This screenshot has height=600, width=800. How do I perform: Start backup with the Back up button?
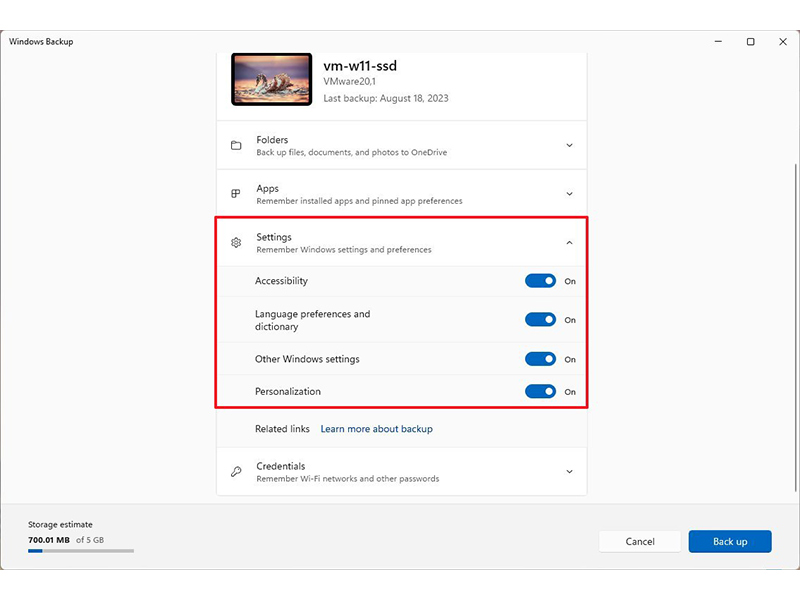730,541
